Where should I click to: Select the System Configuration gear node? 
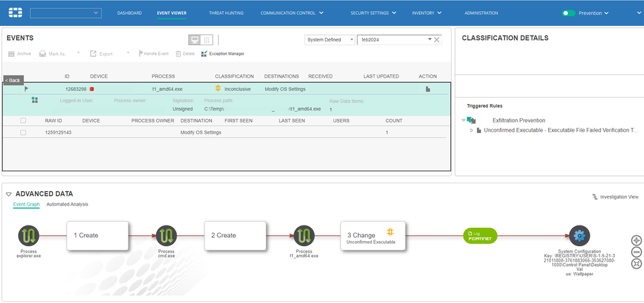[579, 236]
